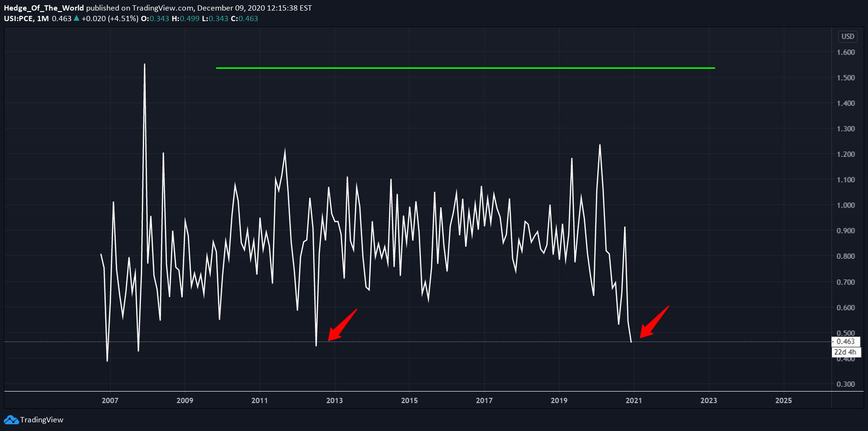Viewport: 868px width, 431px height.
Task: Click the 2019 time axis label
Action: pyautogui.click(x=559, y=400)
